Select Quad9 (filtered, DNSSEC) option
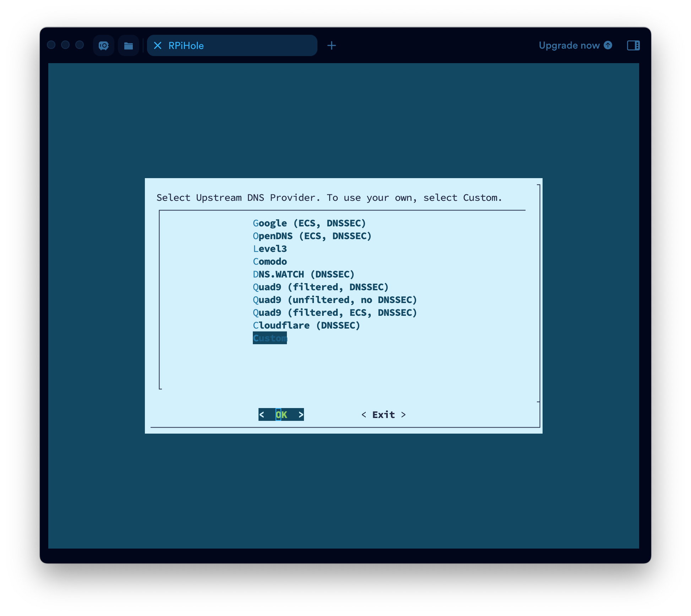Image resolution: width=691 pixels, height=616 pixels. 320,287
